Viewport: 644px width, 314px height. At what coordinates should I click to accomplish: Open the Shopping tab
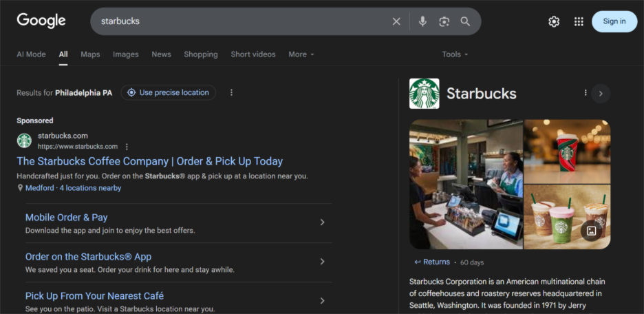pyautogui.click(x=201, y=54)
